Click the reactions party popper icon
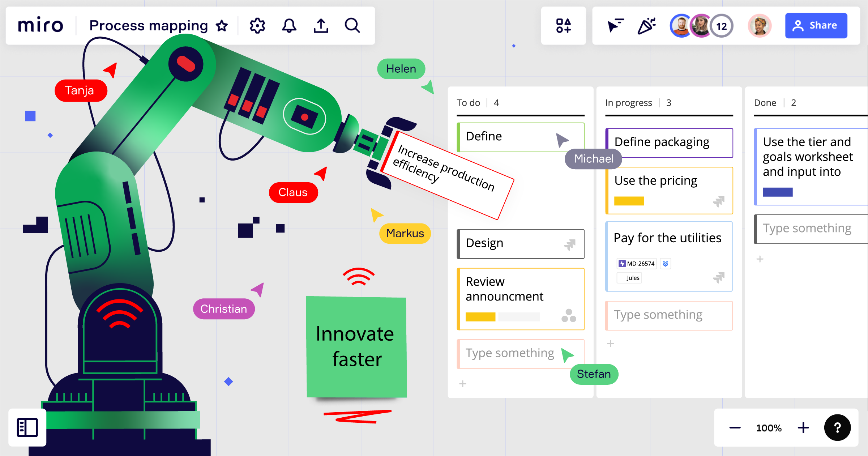 click(x=646, y=26)
